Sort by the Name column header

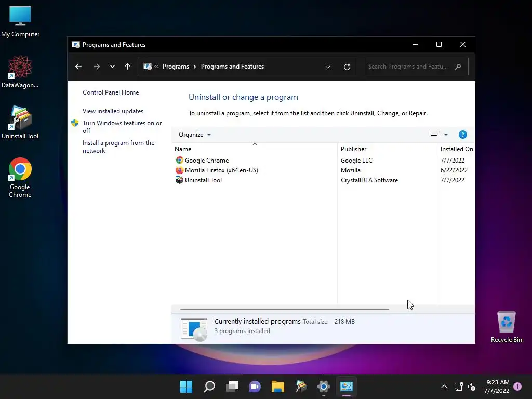255,149
